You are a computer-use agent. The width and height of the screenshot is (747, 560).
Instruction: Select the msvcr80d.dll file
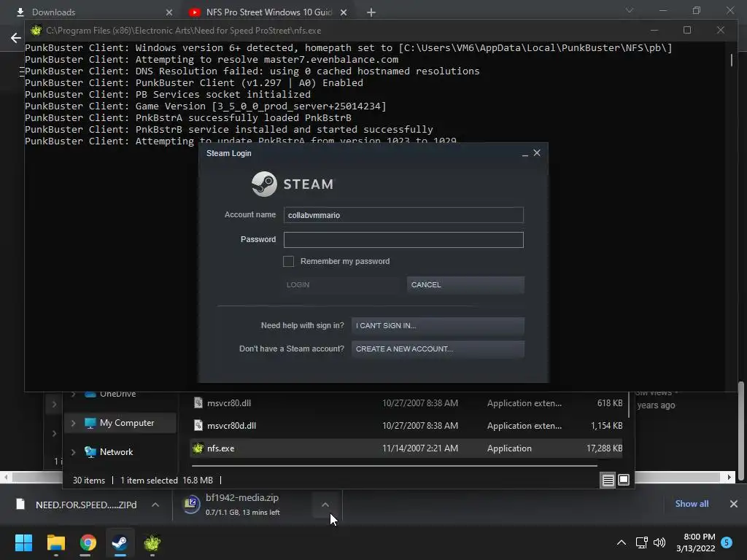click(x=231, y=426)
